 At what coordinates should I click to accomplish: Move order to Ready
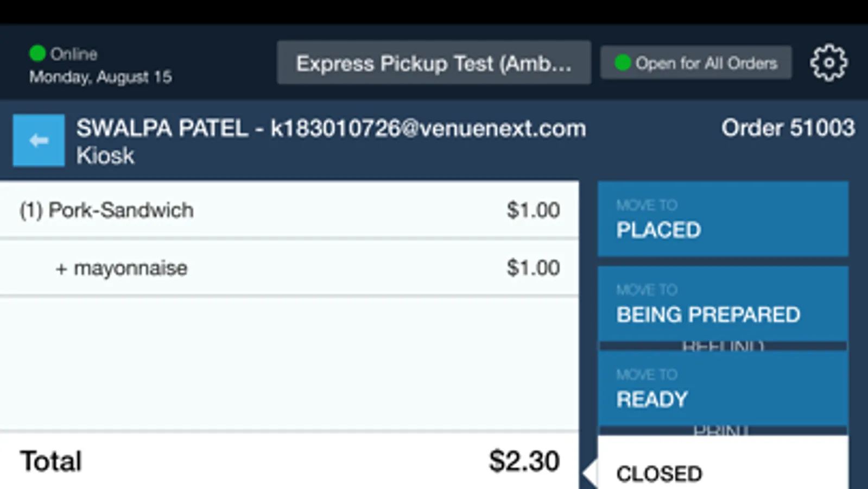pyautogui.click(x=723, y=388)
